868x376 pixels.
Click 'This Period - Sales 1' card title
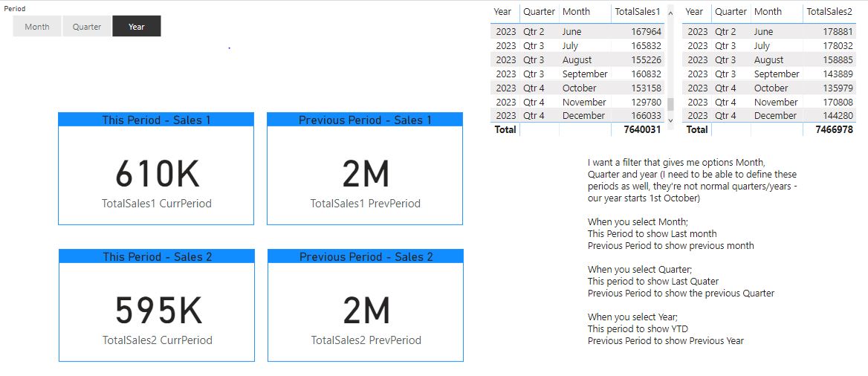click(x=156, y=120)
